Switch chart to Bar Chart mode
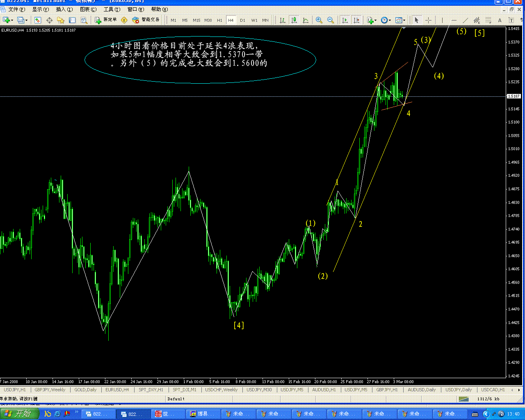The image size is (525, 420). click(x=283, y=20)
